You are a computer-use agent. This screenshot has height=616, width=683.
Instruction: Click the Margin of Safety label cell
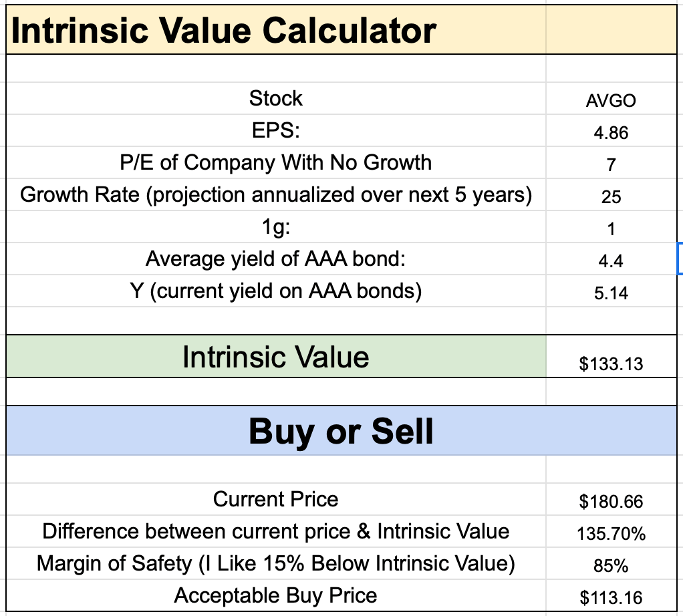click(275, 564)
